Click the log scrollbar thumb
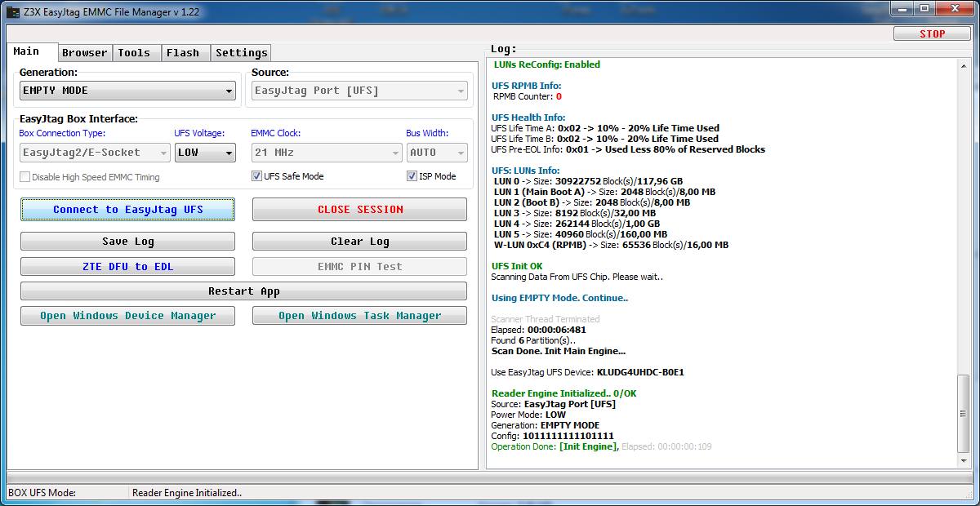The image size is (980, 506). coord(964,415)
